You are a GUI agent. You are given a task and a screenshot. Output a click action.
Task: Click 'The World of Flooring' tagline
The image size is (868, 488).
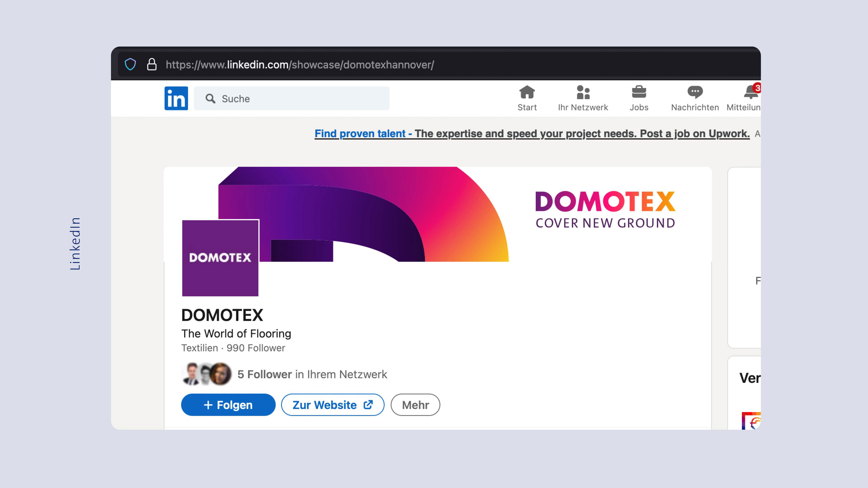click(236, 333)
